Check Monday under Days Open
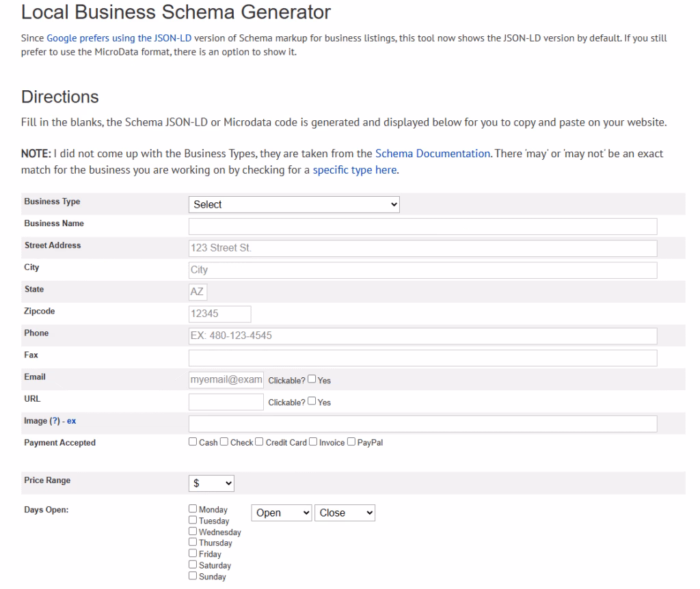Image resolution: width=700 pixels, height=589 pixels. point(193,508)
